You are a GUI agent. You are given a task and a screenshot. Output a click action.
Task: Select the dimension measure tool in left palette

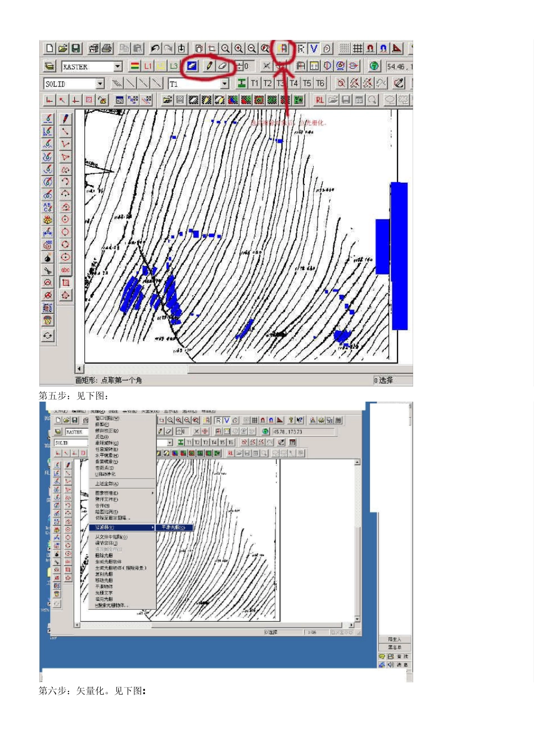(48, 232)
